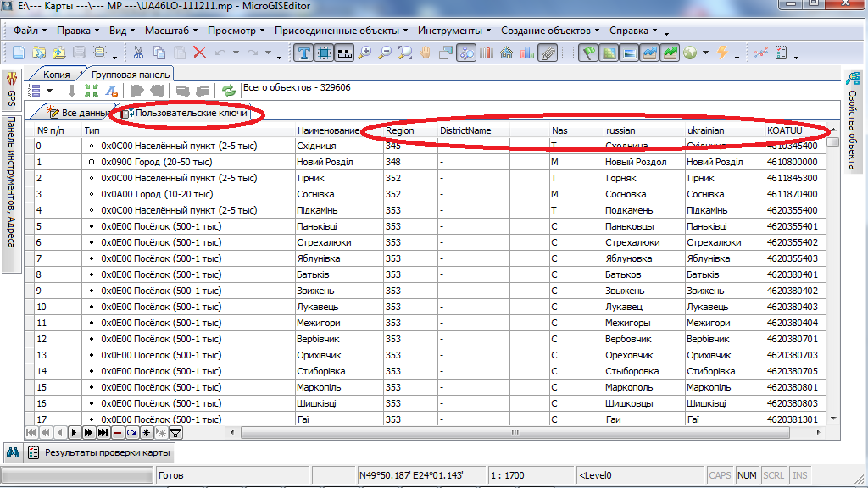Click the zoom in magnifier icon

[365, 53]
